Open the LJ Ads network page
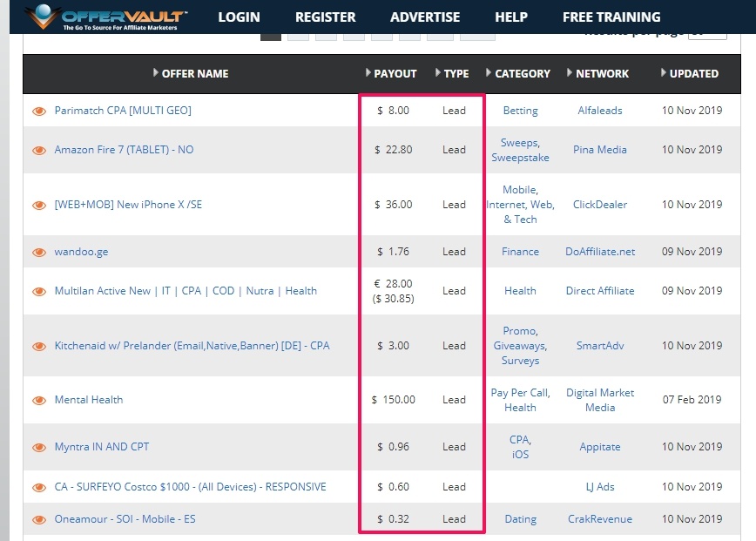This screenshot has height=541, width=756. (x=600, y=486)
